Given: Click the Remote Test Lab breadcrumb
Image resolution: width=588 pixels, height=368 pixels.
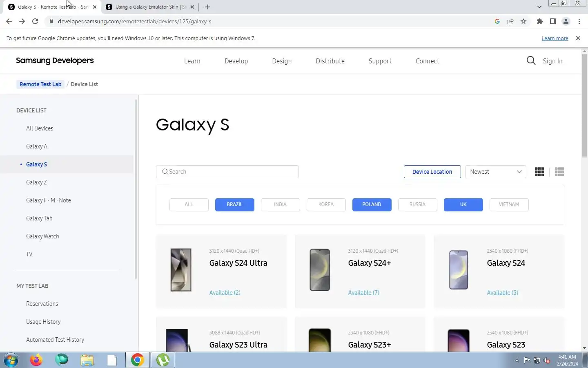Looking at the screenshot, I should pyautogui.click(x=40, y=84).
